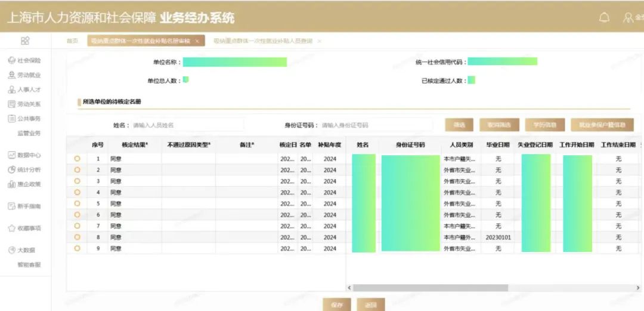Open 核定结果 cell dropdown in row 8
Viewport: 644px width, 311px height.
135,238
